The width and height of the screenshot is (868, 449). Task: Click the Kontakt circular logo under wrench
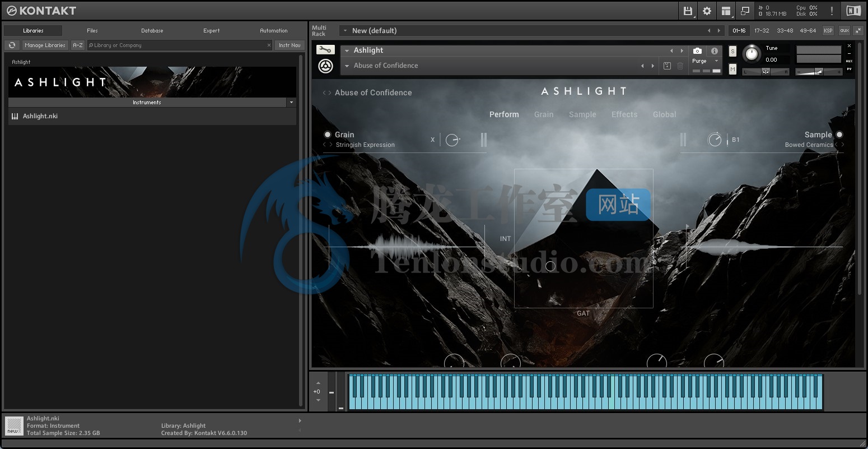click(x=325, y=66)
